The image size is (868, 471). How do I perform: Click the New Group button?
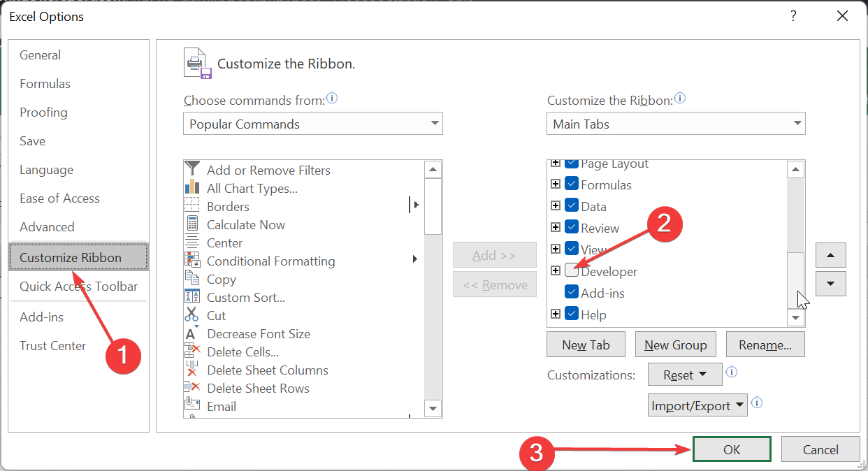click(675, 345)
